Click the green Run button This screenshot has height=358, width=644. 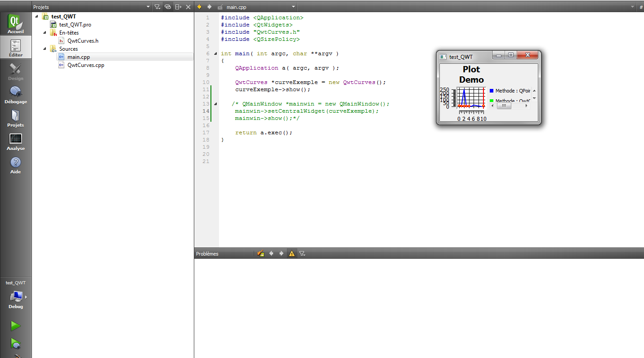[16, 326]
